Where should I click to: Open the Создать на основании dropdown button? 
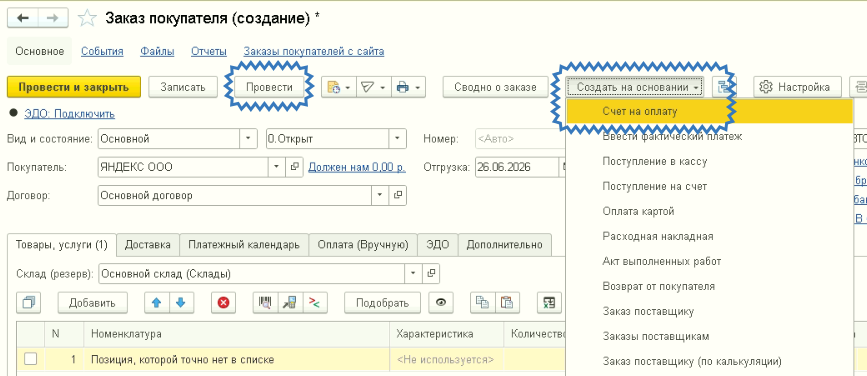[635, 87]
